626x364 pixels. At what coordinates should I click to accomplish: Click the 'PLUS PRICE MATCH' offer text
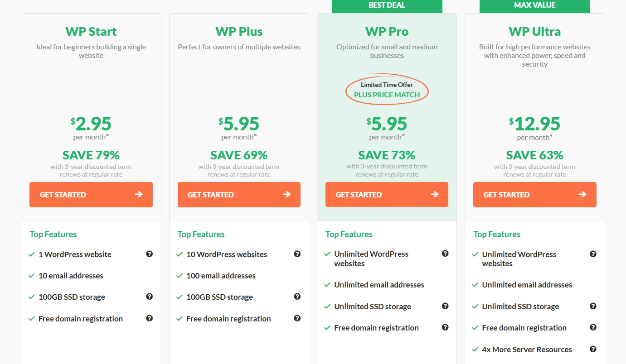387,95
